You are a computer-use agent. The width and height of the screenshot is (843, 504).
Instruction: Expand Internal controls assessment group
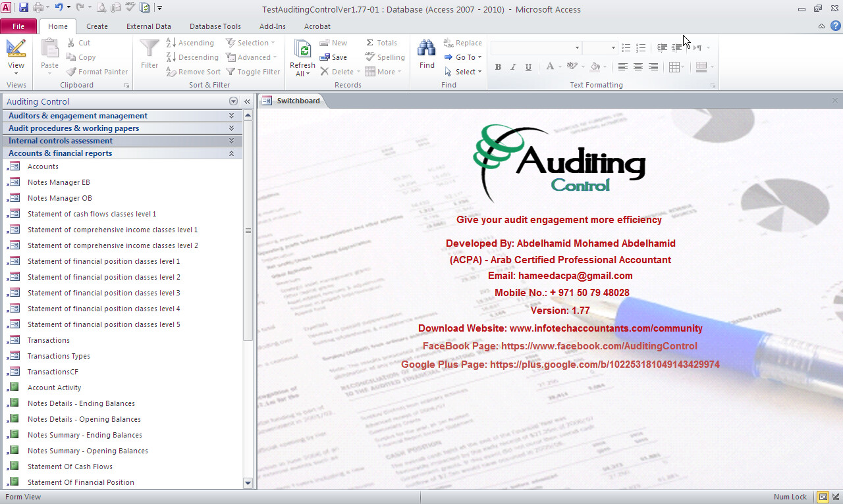click(x=231, y=141)
